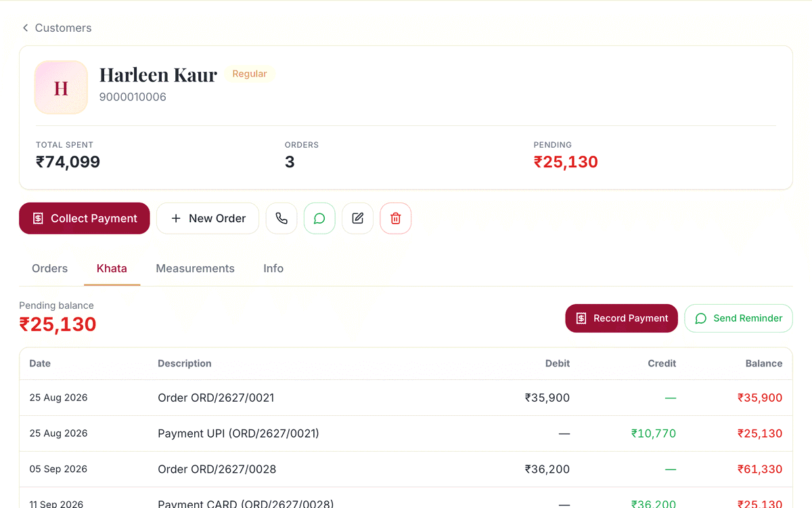Click the Orders count 3
Screen dimensions: 812x508
(290, 162)
